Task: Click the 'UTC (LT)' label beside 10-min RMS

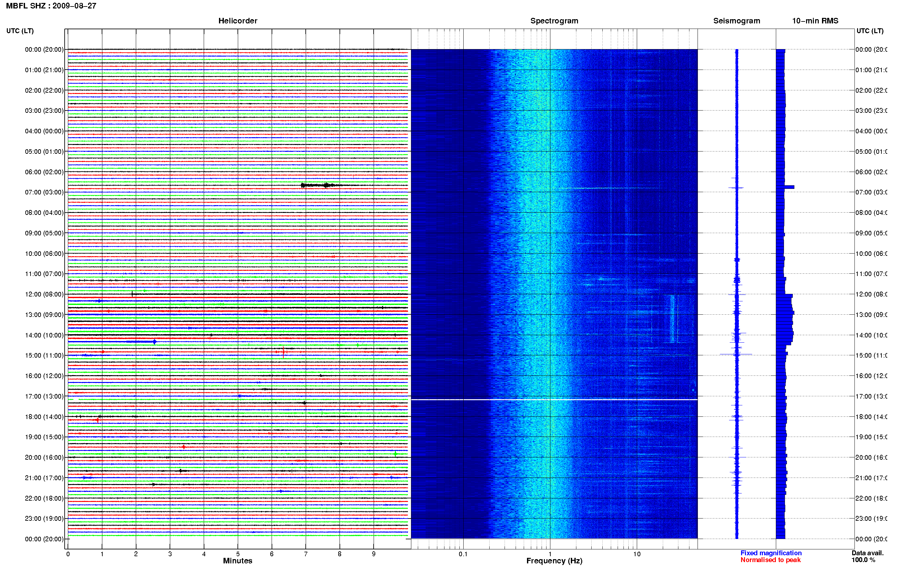Action: click(x=870, y=31)
